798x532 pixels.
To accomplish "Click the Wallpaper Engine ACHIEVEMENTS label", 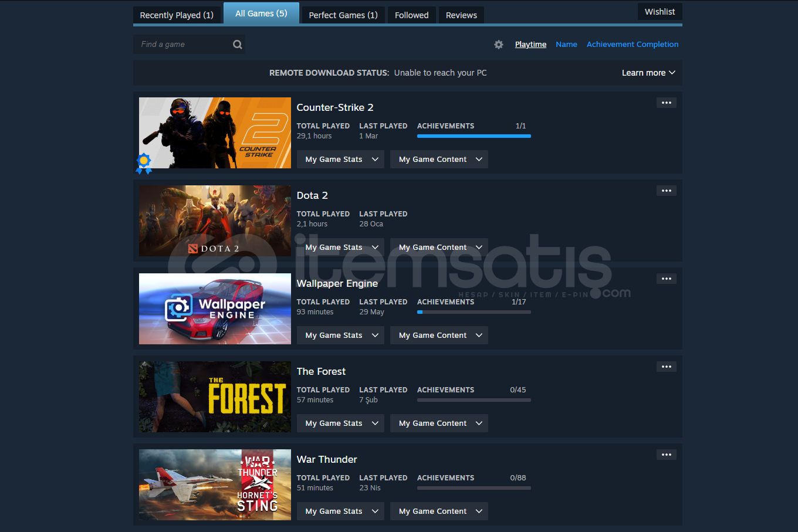I will (445, 302).
